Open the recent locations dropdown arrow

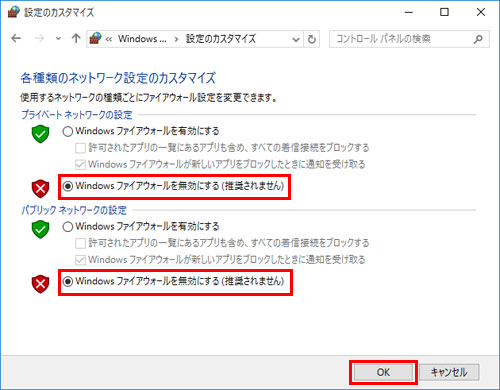58,39
